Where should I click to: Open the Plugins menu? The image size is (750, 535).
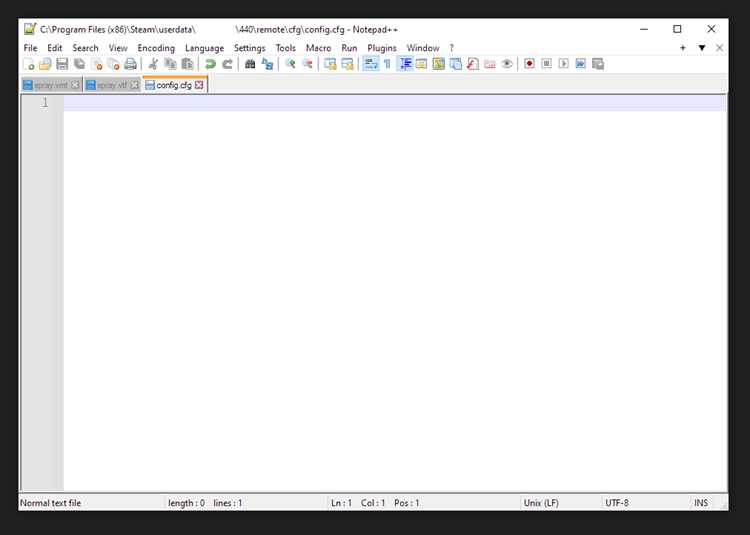(382, 48)
